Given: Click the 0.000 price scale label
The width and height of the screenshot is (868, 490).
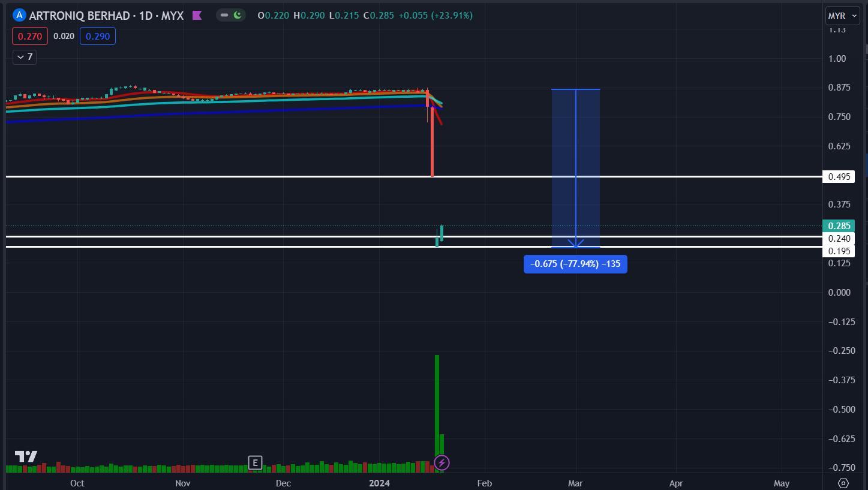Looking at the screenshot, I should point(839,292).
